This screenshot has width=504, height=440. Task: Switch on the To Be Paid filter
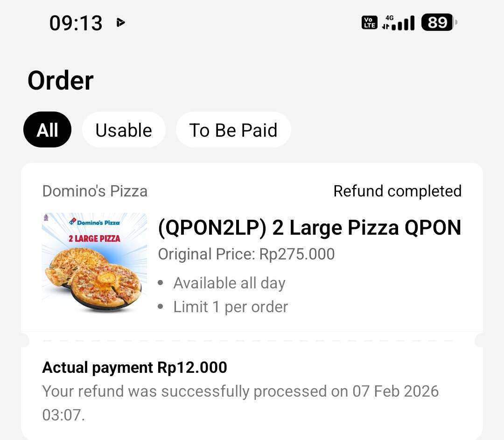233,130
